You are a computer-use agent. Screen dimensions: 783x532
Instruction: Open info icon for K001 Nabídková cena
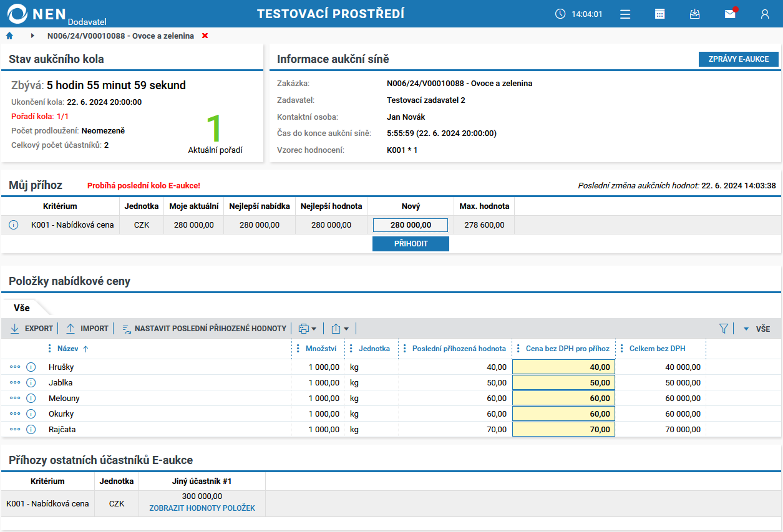pyautogui.click(x=14, y=225)
